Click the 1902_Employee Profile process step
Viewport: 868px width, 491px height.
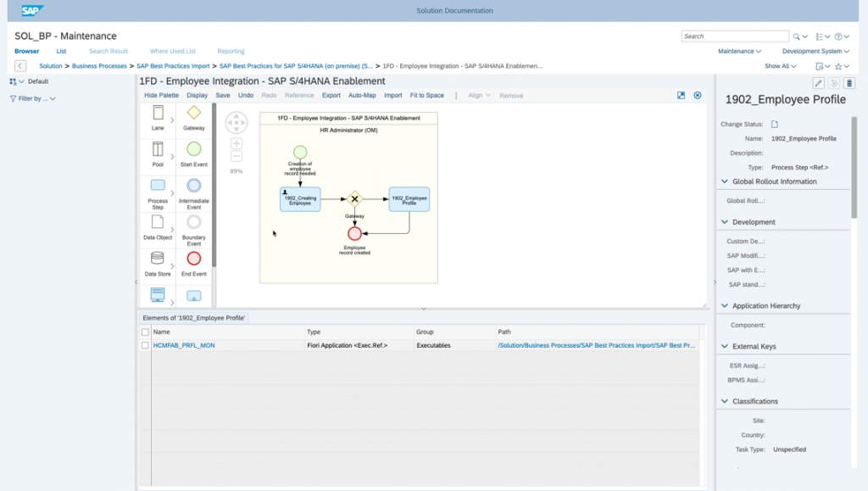tap(409, 199)
